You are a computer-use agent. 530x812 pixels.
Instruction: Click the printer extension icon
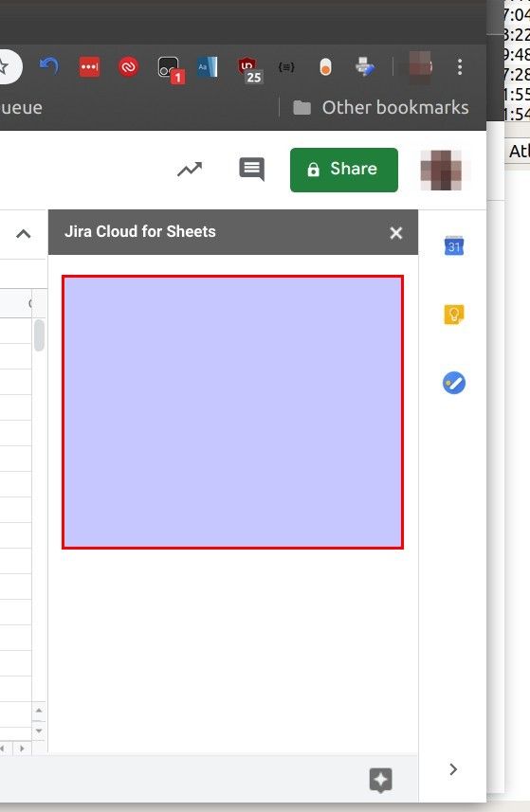365,67
